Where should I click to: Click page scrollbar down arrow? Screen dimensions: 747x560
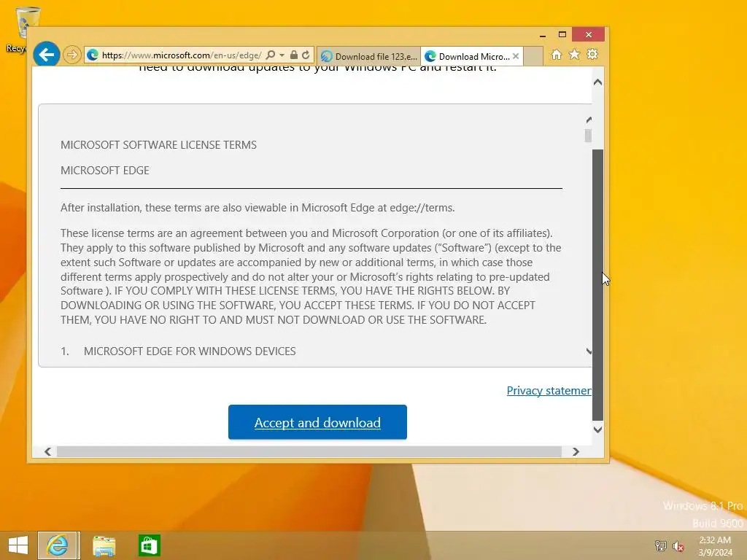(598, 429)
